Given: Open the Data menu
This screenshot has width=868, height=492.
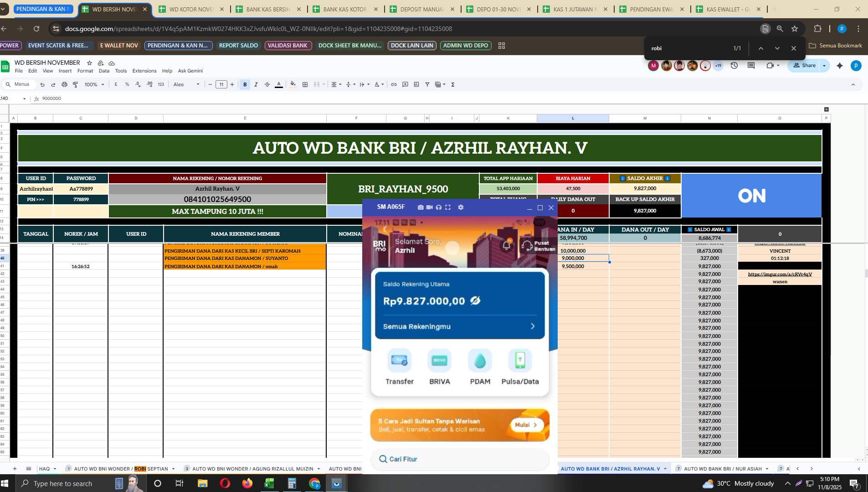Looking at the screenshot, I should point(104,71).
